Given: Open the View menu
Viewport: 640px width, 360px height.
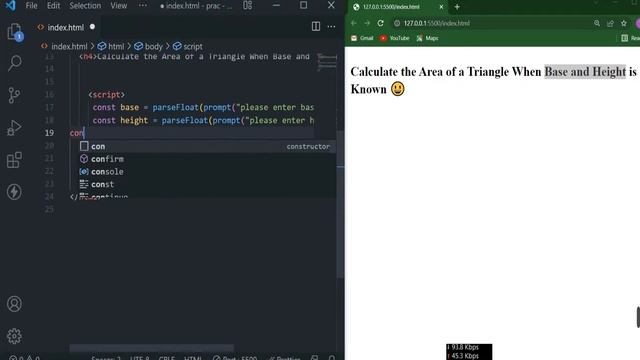Looking at the screenshot, I should (118, 6).
